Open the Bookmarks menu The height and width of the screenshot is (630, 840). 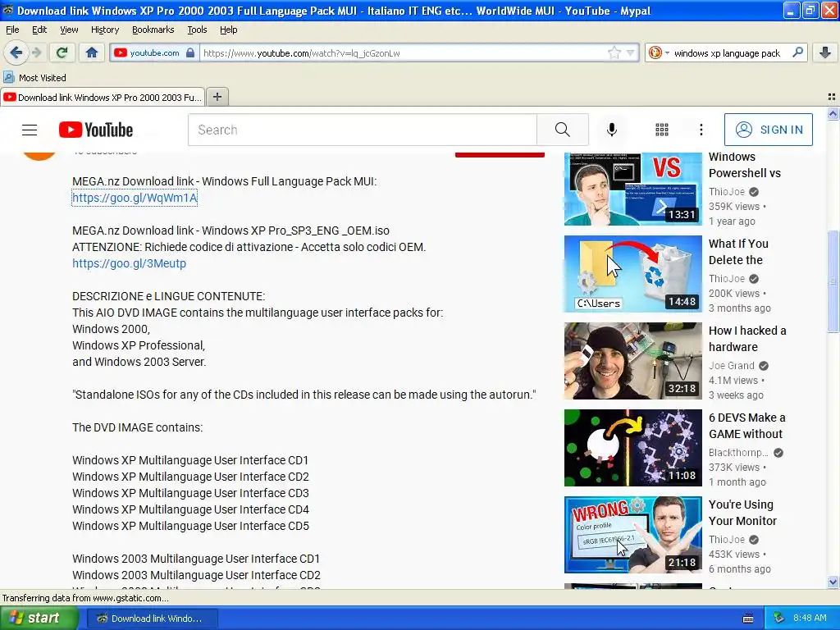153,30
